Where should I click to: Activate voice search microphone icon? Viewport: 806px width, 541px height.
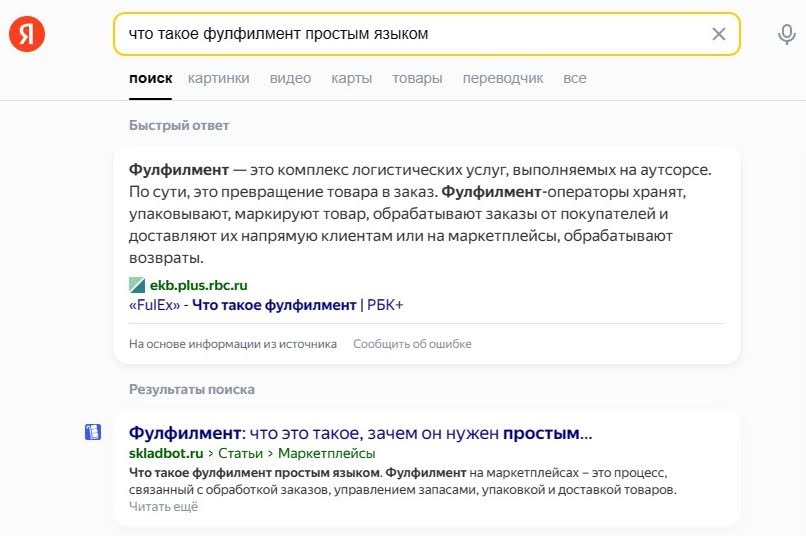pyautogui.click(x=786, y=34)
